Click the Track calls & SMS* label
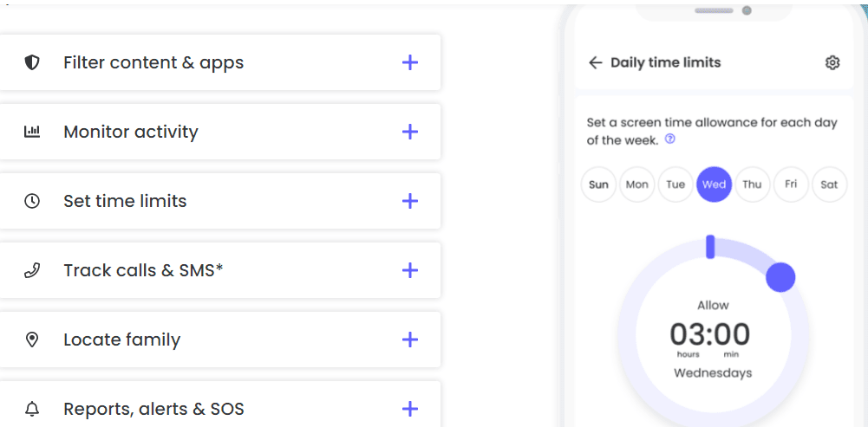This screenshot has height=427, width=868. coord(143,270)
